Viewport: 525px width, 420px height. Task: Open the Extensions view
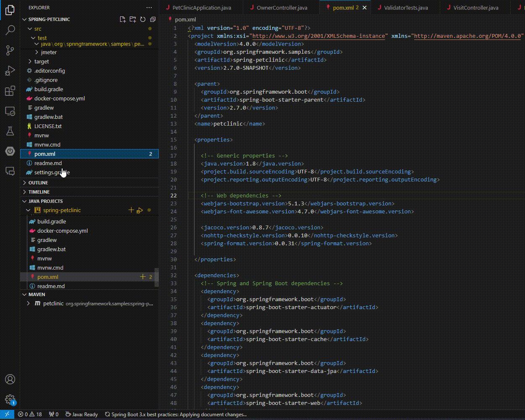(10, 91)
